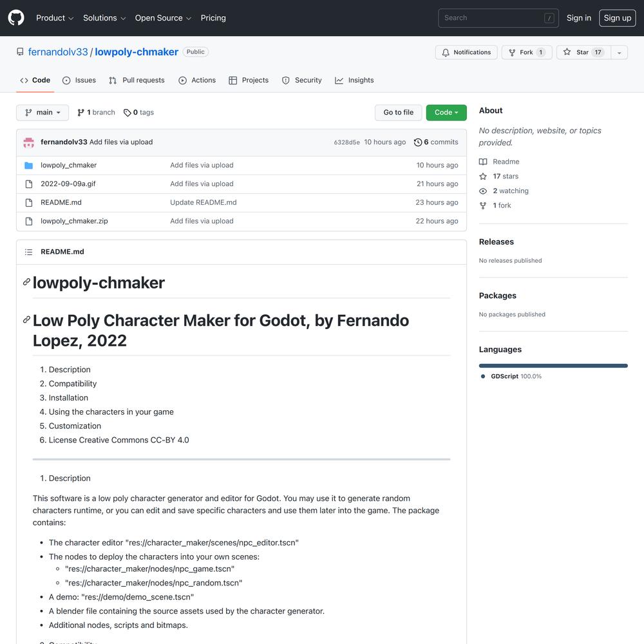Image resolution: width=644 pixels, height=644 pixels.
Task: Click anchor icon beside Low Poly Character heading
Action: point(26,319)
